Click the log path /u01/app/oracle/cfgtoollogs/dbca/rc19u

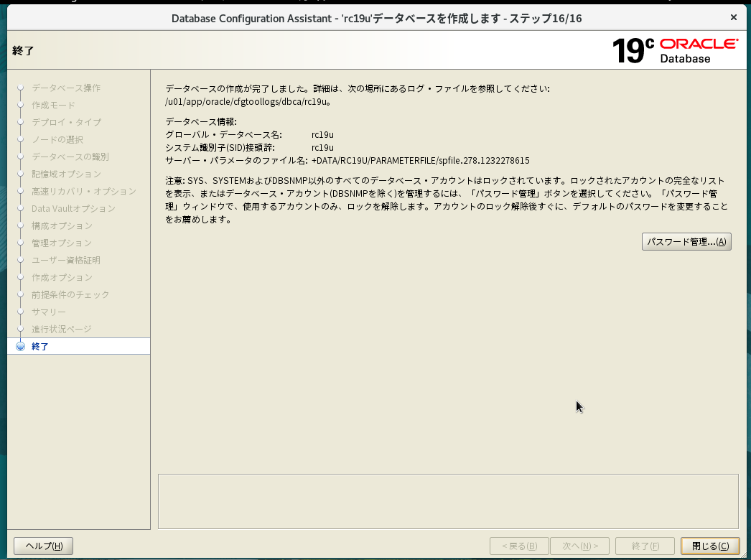[247, 101]
